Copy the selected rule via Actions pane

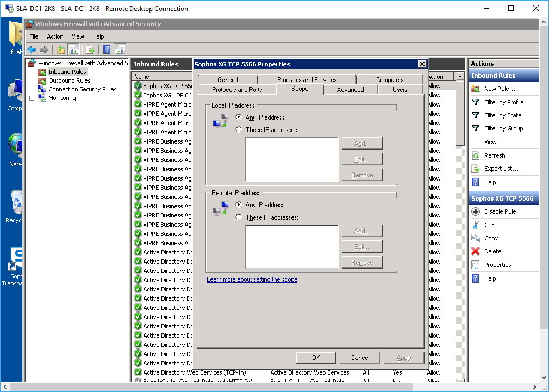491,238
